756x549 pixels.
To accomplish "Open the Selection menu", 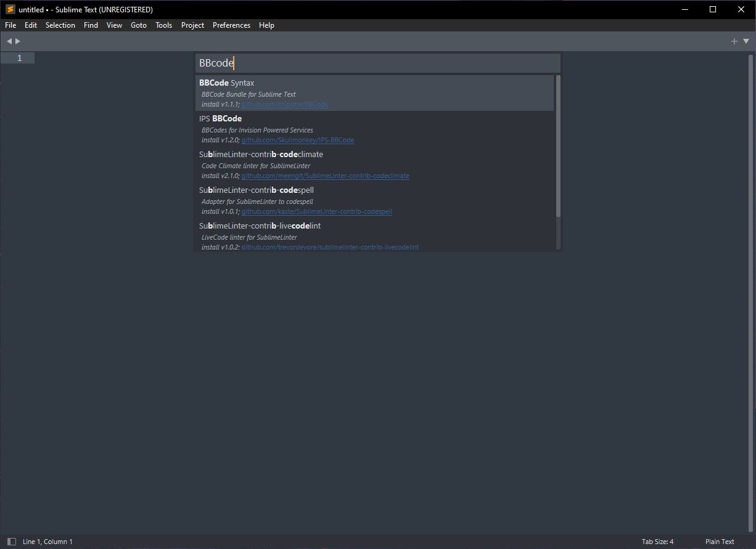I will 60,25.
